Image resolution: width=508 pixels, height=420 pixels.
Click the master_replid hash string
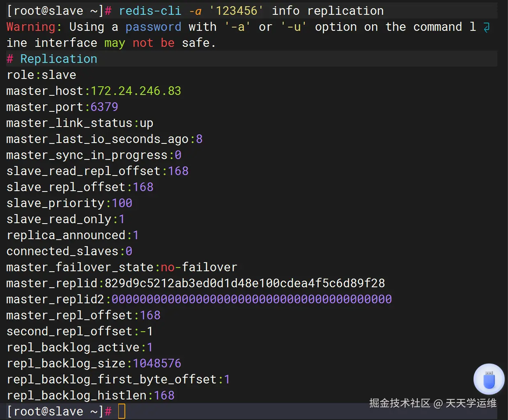[245, 283]
